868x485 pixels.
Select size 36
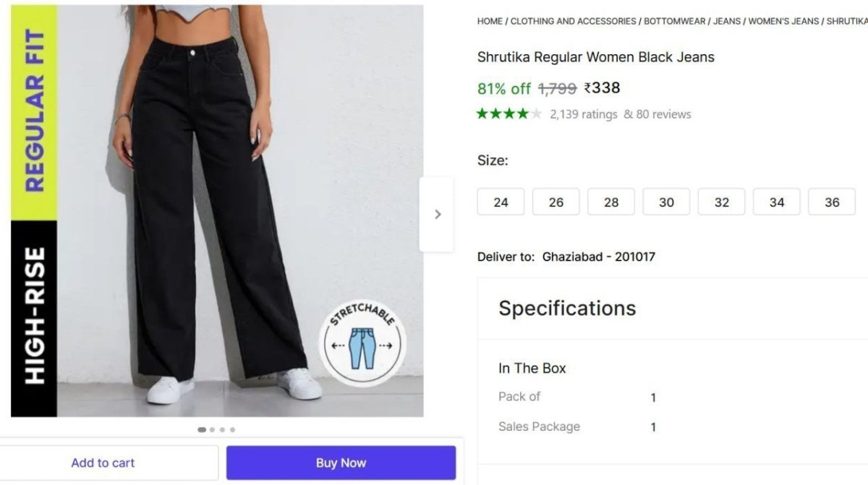832,202
